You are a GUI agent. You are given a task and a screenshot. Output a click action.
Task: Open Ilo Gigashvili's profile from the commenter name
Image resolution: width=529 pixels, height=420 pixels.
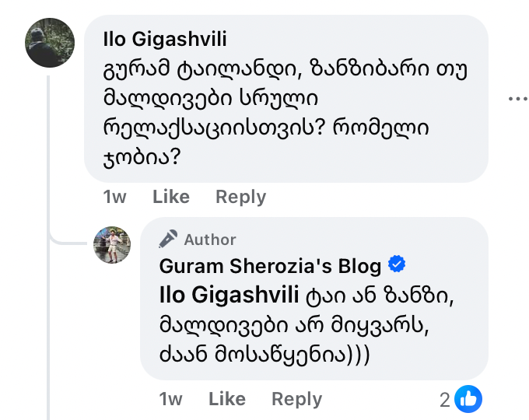[165, 39]
